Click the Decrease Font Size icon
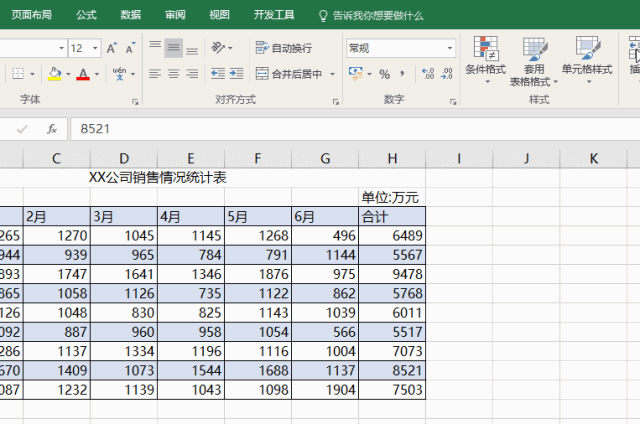Viewport: 640px width, 424px height. (x=130, y=48)
